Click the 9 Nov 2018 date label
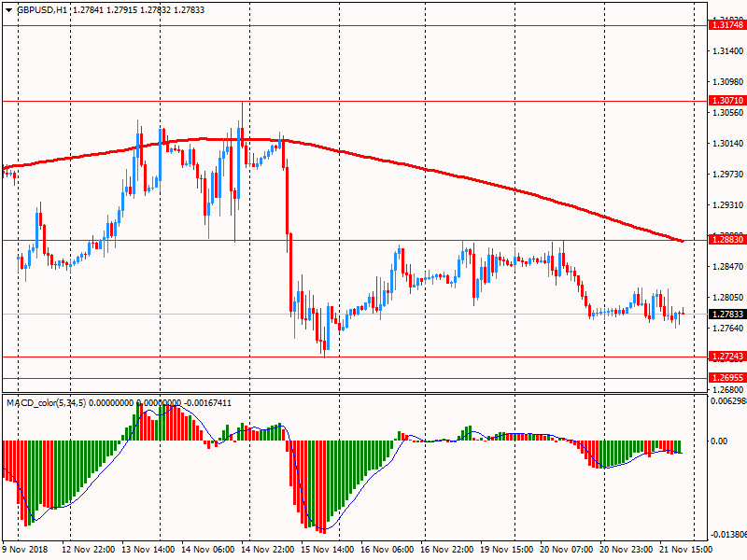Screen dimensions: 747x560 pyautogui.click(x=25, y=551)
